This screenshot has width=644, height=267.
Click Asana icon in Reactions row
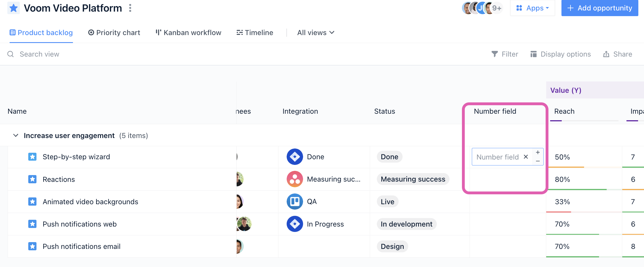pyautogui.click(x=295, y=179)
